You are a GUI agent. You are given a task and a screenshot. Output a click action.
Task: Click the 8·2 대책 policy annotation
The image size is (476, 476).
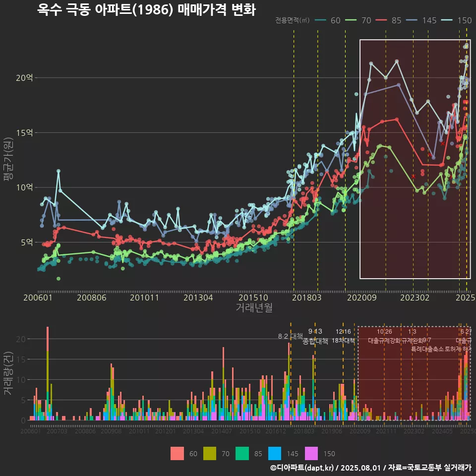tap(291, 336)
